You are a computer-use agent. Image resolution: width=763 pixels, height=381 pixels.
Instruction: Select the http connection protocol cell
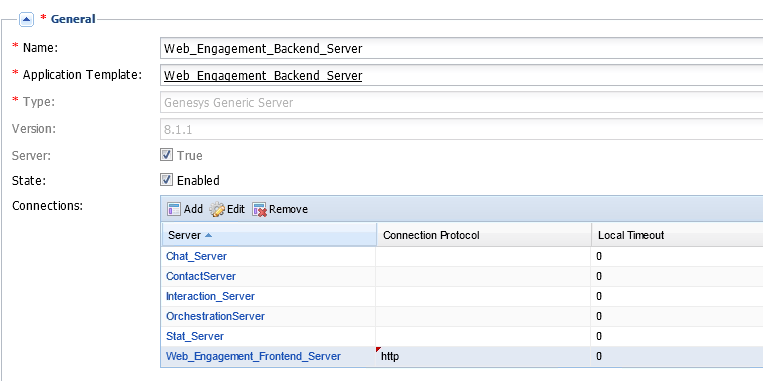(483, 357)
